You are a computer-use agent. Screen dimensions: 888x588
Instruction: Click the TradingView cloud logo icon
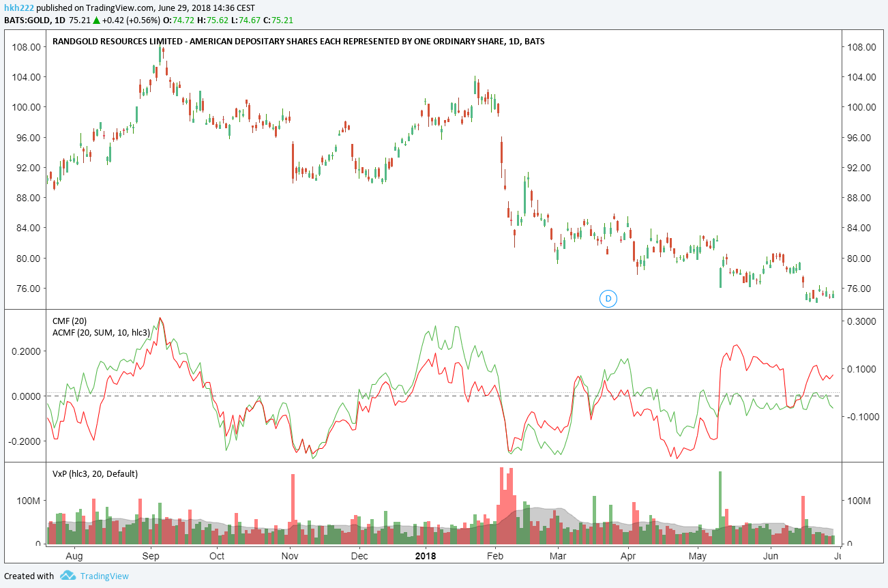pyautogui.click(x=68, y=576)
